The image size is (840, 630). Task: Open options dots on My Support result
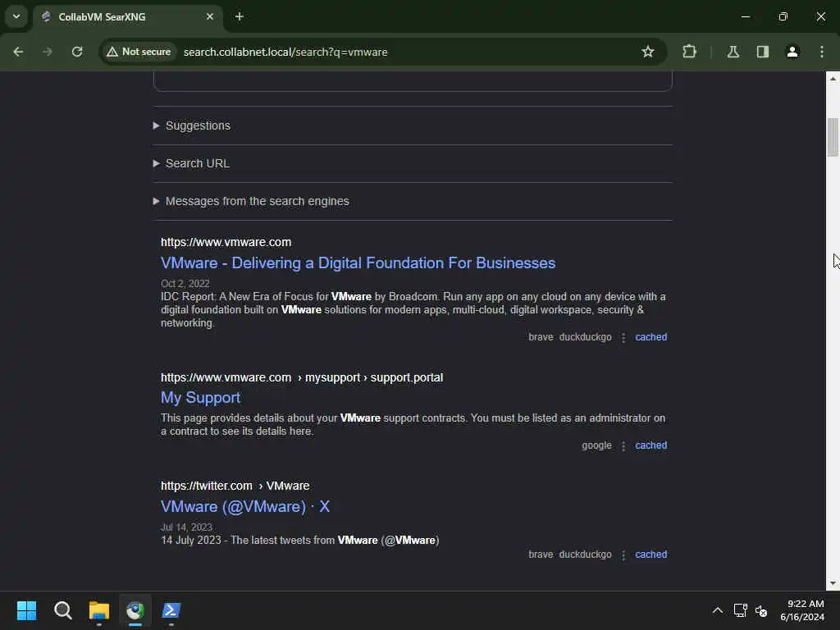coord(623,445)
